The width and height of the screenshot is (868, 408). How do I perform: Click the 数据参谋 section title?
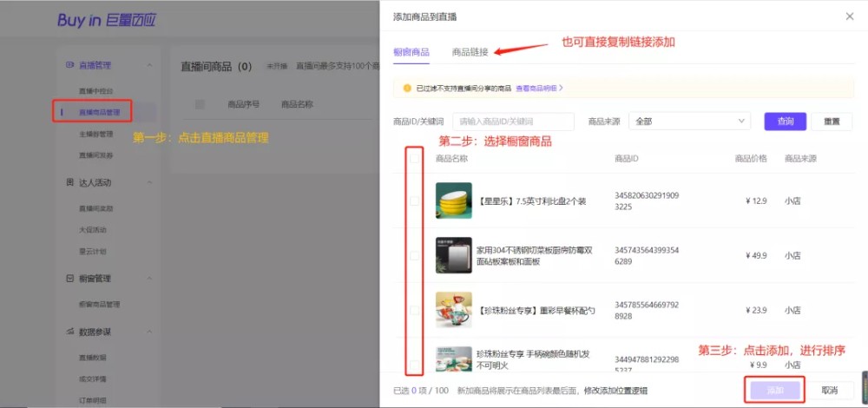[95, 332]
